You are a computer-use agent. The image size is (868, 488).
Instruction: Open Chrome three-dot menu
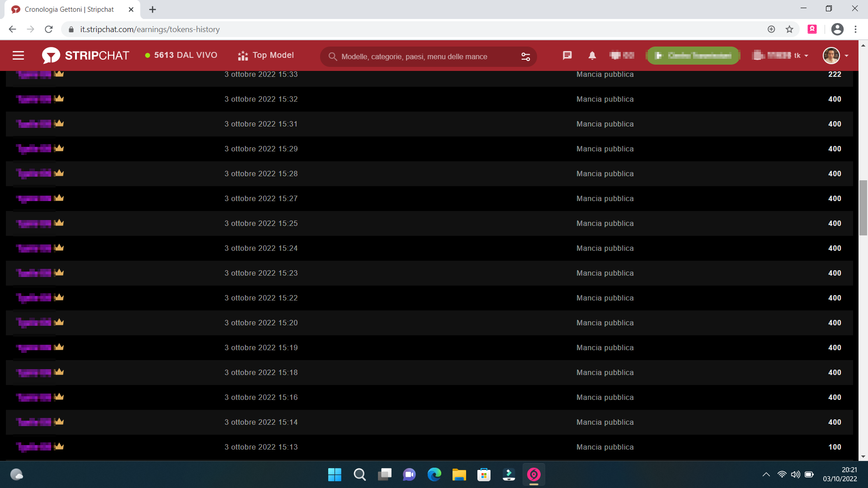pos(855,29)
